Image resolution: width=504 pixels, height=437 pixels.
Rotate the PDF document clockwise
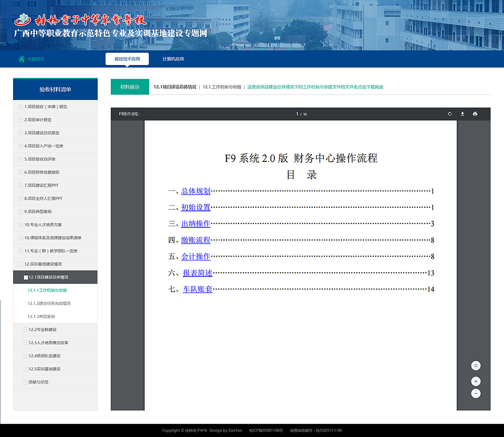pyautogui.click(x=450, y=114)
